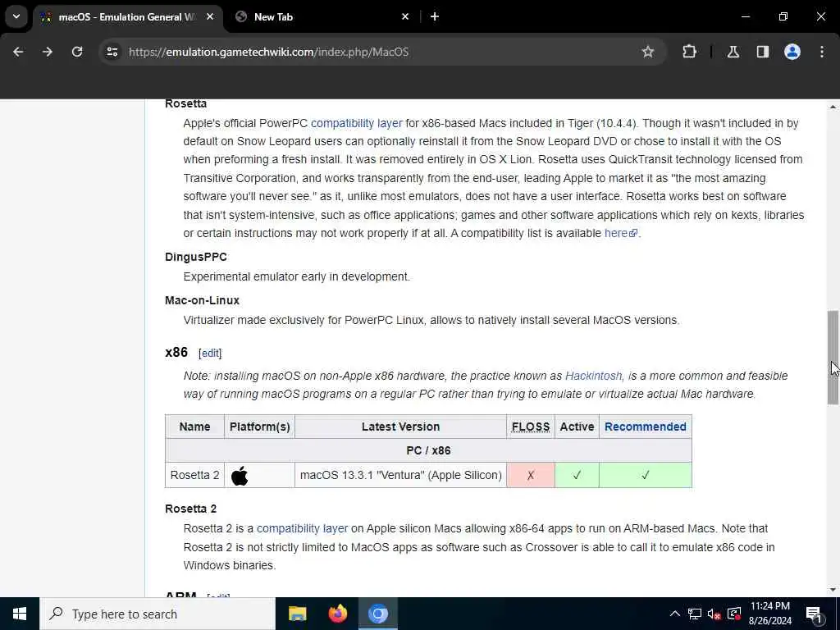Go forward to the next page
Viewport: 840px width, 630px height.
48,52
